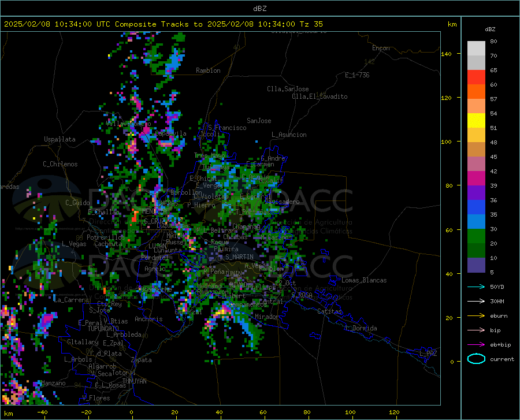The height and width of the screenshot is (420, 520).
Task: Pick the dark orange 60 dBZ legend color
Action: click(476, 92)
